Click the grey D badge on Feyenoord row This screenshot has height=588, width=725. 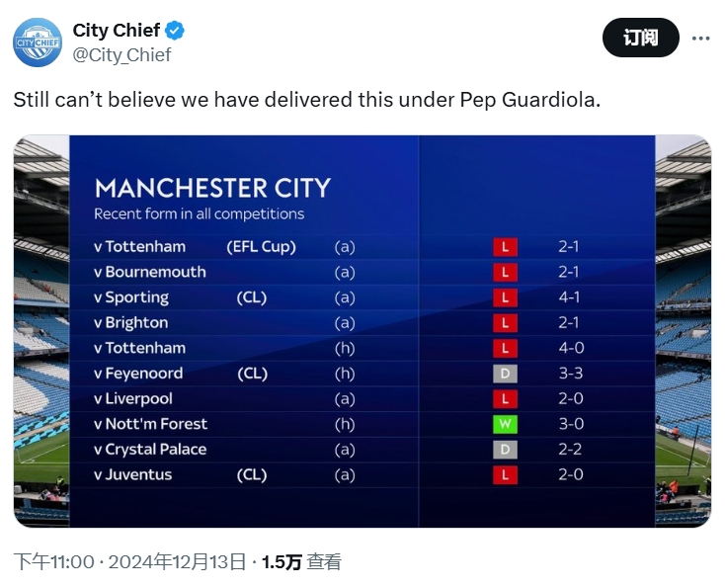pos(505,374)
